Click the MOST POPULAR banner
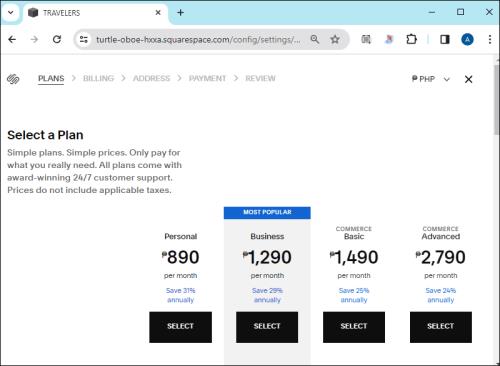The width and height of the screenshot is (500, 366). [x=267, y=212]
